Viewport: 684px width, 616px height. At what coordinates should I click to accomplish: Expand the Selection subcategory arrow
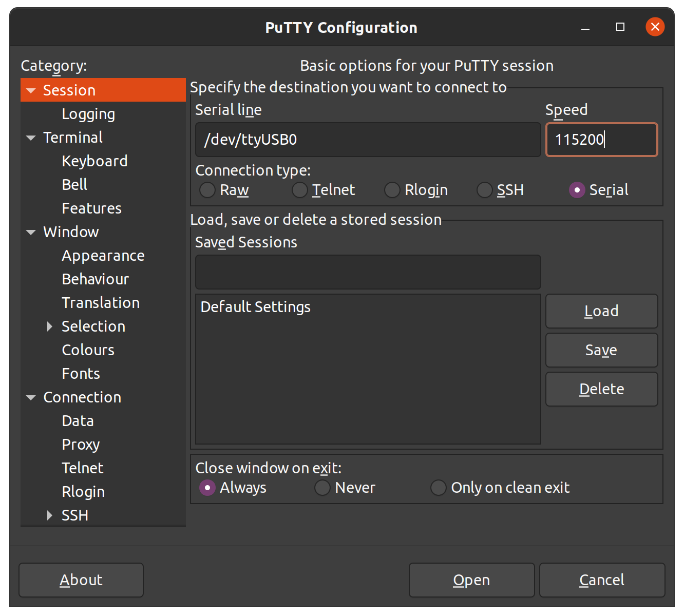[50, 326]
